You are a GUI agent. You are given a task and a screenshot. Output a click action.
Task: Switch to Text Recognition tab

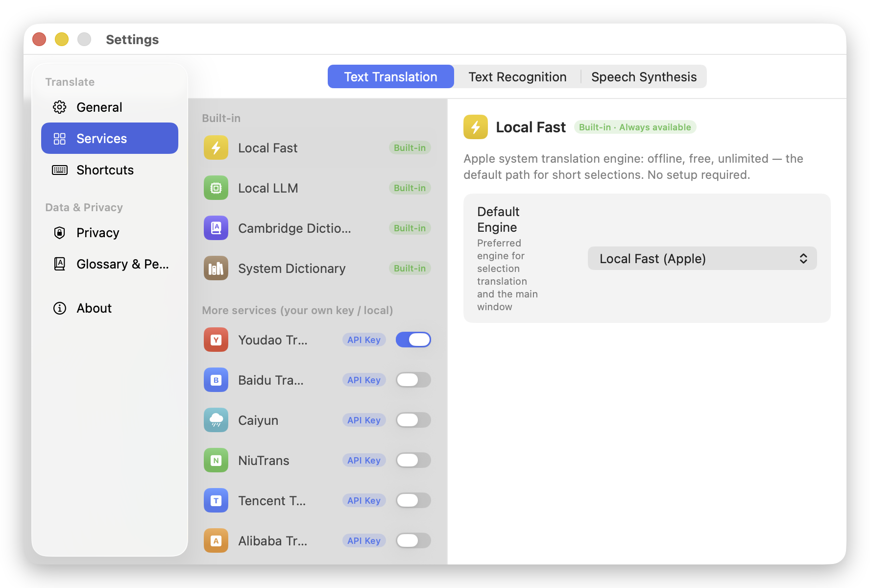pos(517,77)
